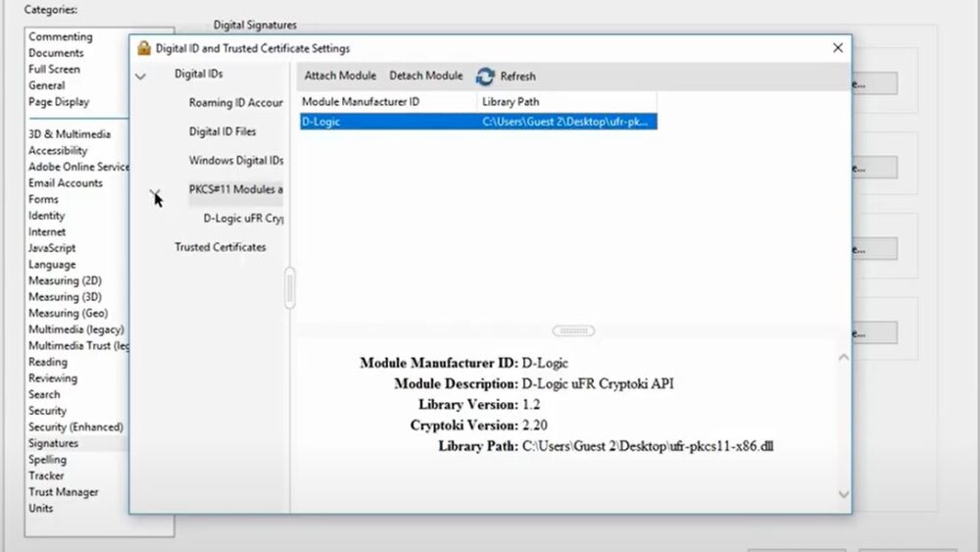The image size is (980, 552).
Task: Select General category in Preferences
Action: tap(46, 85)
